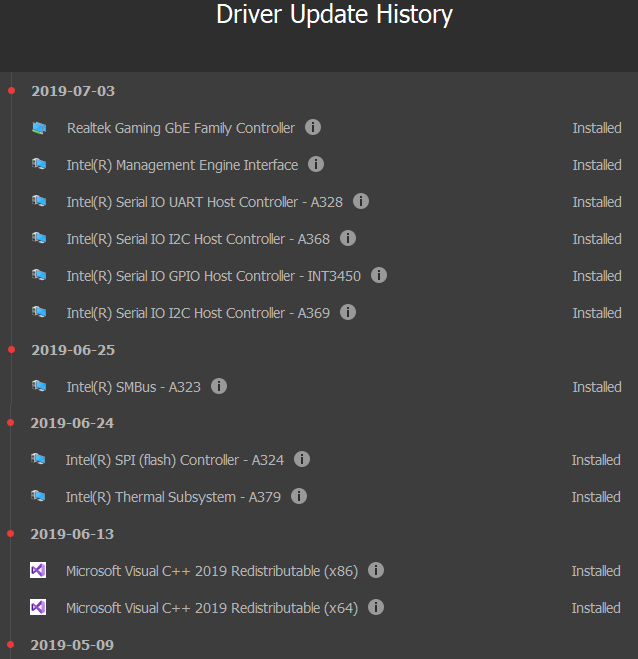Click the Driver Update History title
The height and width of the screenshot is (659, 638).
coord(334,15)
